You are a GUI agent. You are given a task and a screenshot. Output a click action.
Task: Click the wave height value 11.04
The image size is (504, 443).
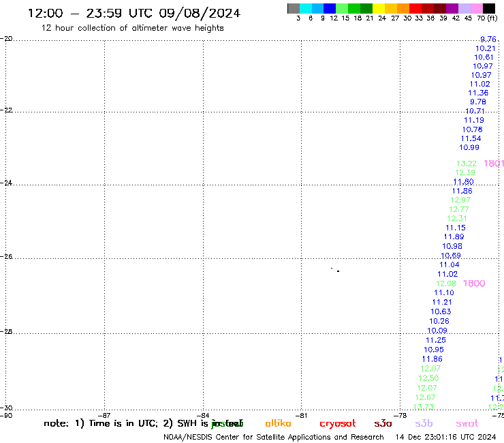tap(450, 264)
